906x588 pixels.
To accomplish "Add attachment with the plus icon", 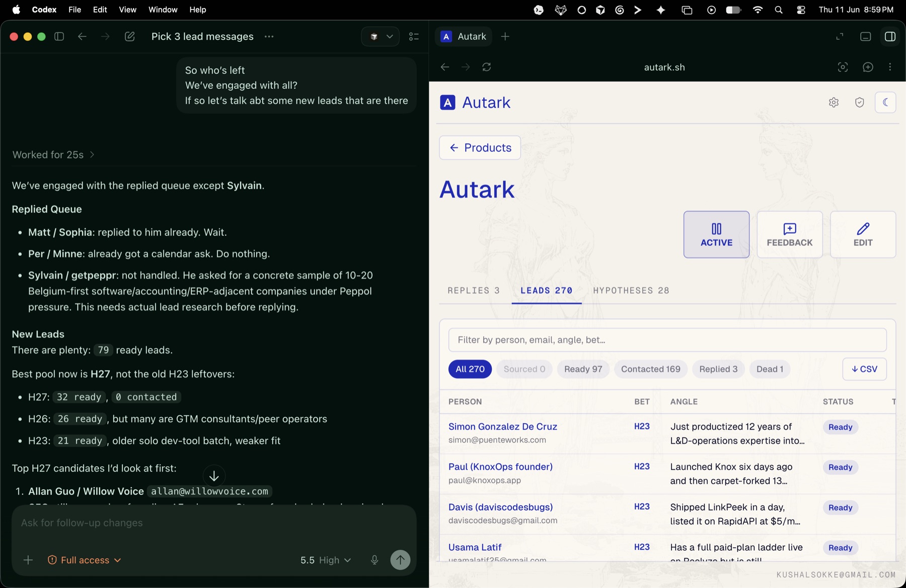I will click(28, 560).
